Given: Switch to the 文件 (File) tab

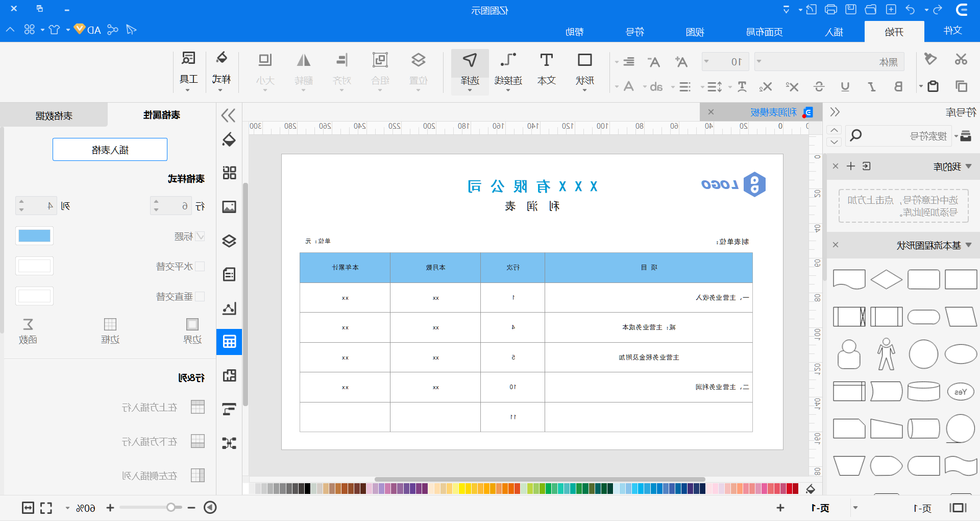Looking at the screenshot, I should 953,31.
